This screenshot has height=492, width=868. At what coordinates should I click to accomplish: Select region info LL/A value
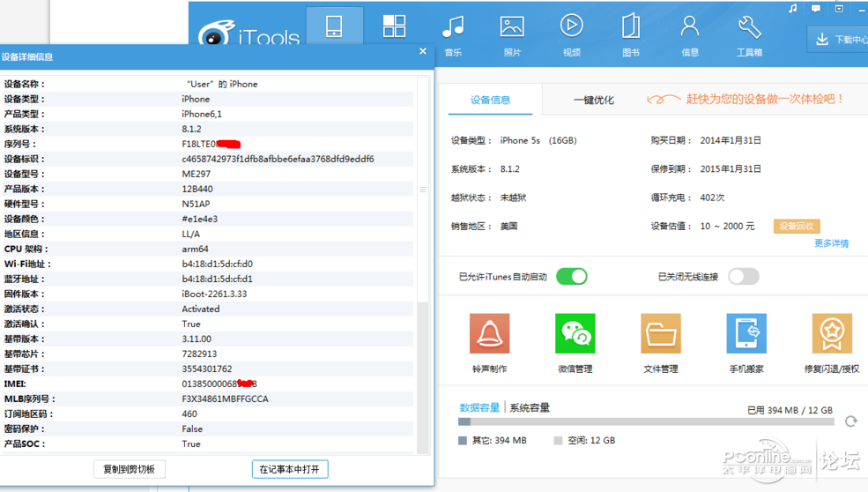click(x=191, y=234)
